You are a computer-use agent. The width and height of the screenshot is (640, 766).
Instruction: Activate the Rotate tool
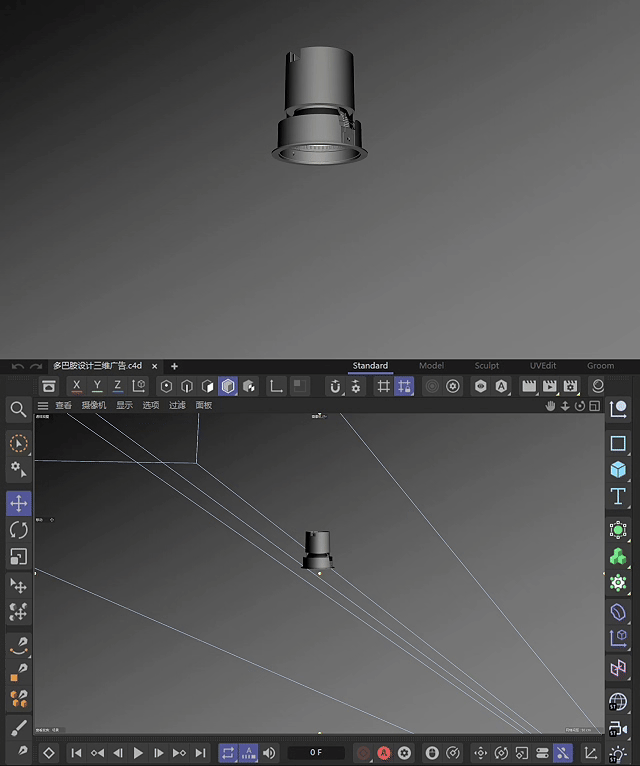[19, 530]
